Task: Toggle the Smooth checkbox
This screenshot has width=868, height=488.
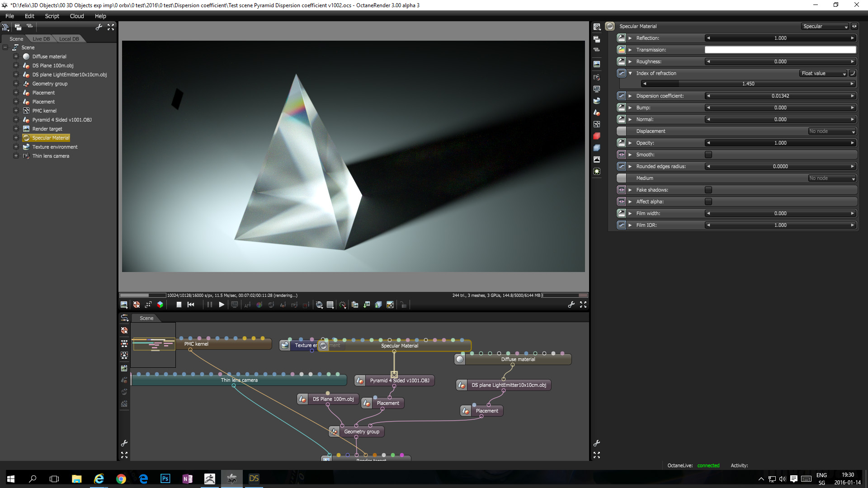Action: (x=708, y=155)
